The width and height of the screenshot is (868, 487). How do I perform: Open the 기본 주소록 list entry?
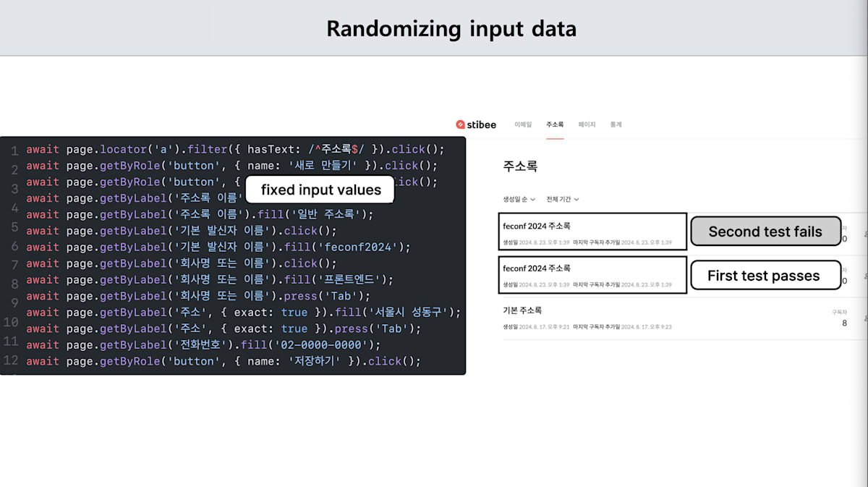[x=522, y=310]
